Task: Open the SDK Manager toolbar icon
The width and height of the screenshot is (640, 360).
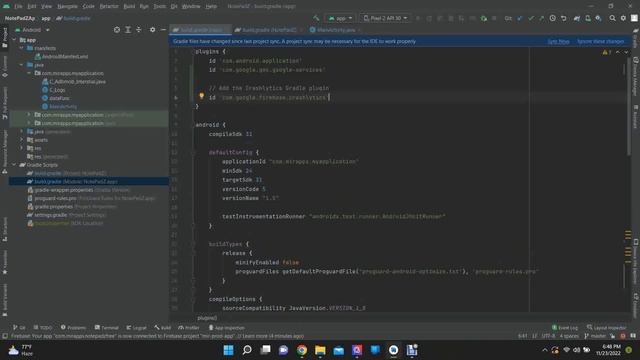Action: tap(598, 18)
